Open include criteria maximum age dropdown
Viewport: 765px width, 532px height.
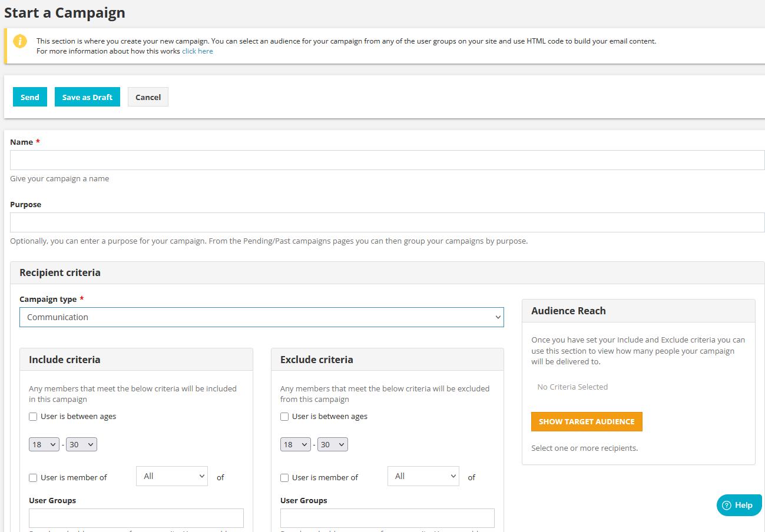tap(81, 444)
